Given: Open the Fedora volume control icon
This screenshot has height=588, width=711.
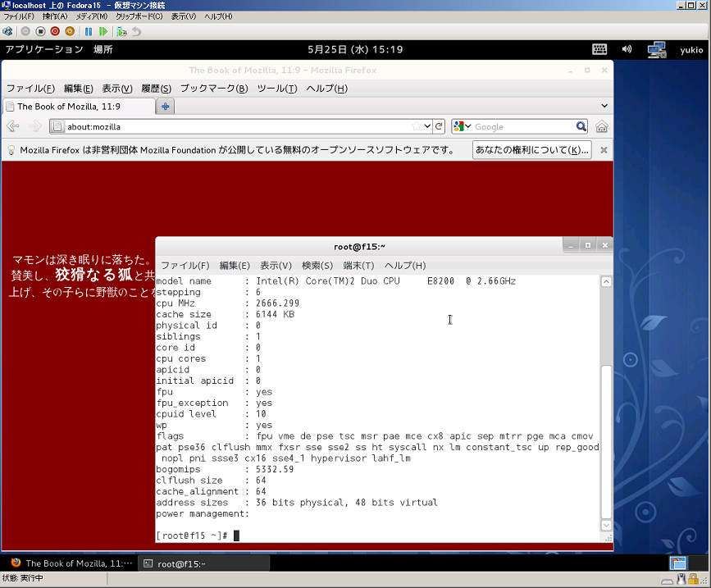Looking at the screenshot, I should 627,49.
